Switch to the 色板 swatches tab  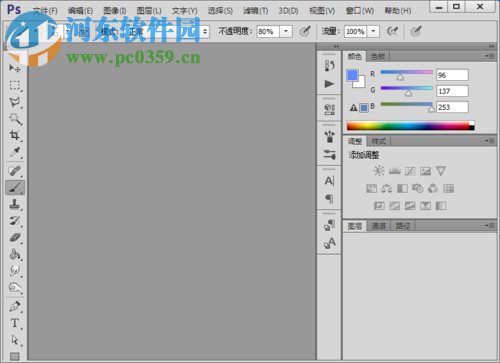[x=378, y=57]
